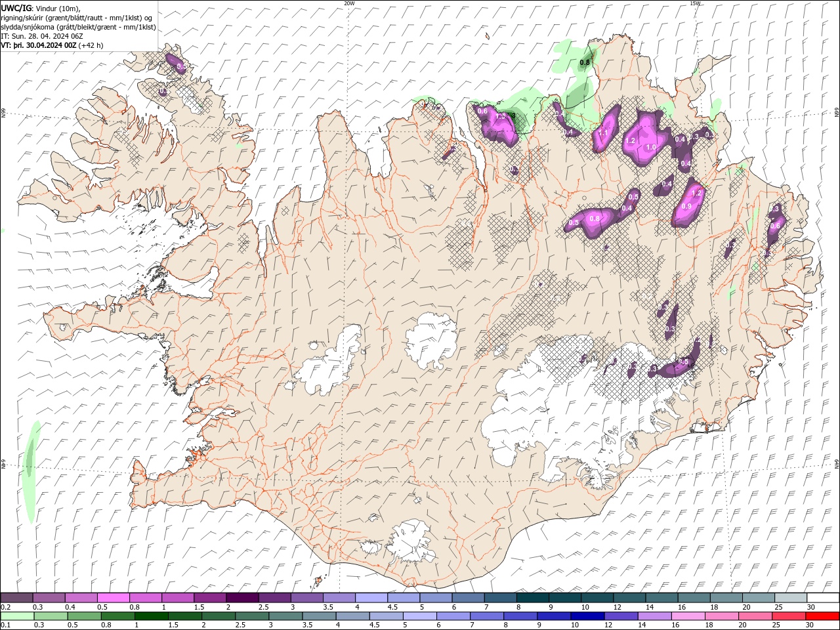The height and width of the screenshot is (630, 840).
Task: Click the '20W' longitude label
Action: click(349, 3)
